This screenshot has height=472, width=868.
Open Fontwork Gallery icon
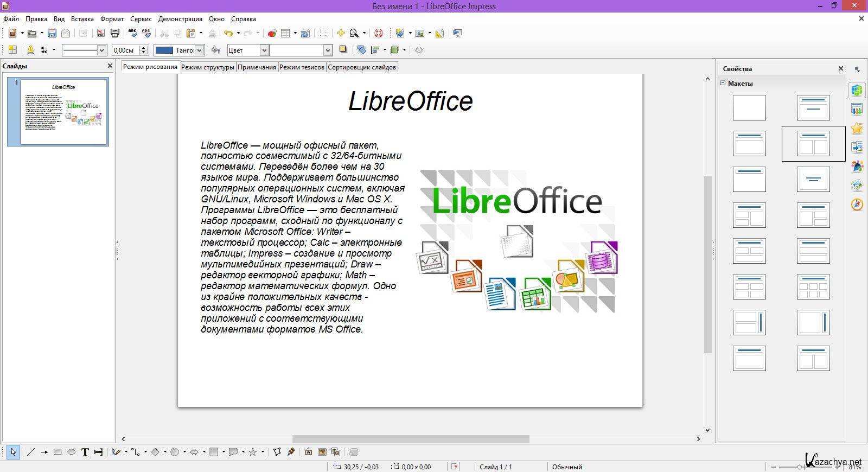point(308,451)
